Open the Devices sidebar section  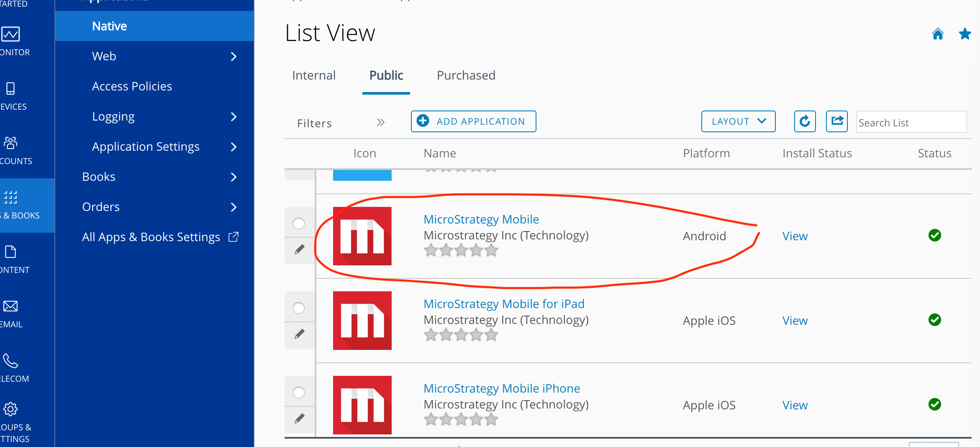pyautogui.click(x=13, y=97)
